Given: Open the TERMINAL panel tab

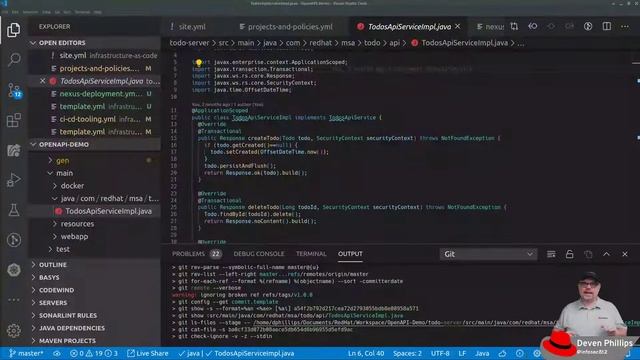Looking at the screenshot, I should (311, 254).
